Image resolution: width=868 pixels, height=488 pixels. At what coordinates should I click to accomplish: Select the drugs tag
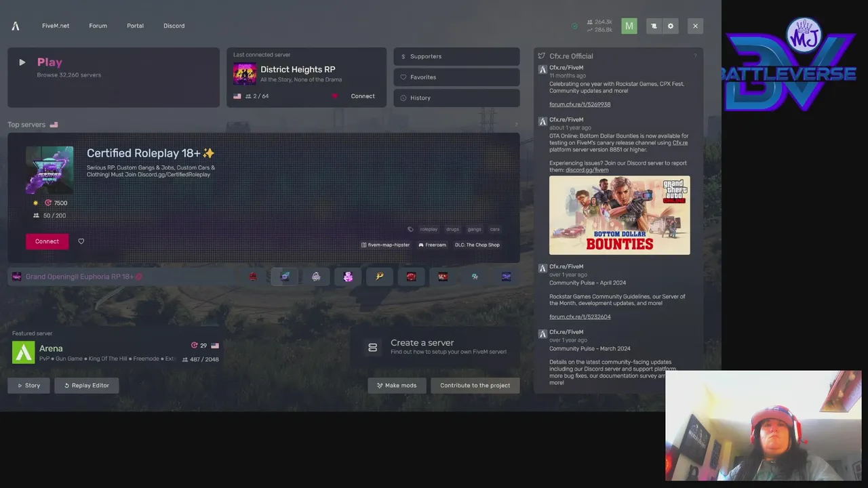click(x=452, y=229)
